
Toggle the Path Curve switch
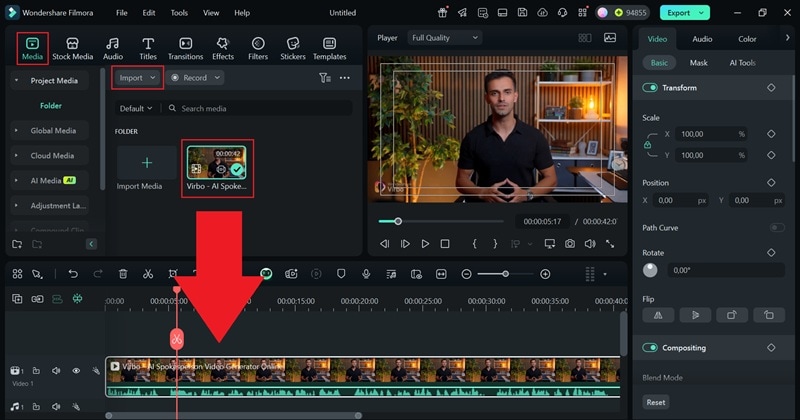[x=777, y=228]
